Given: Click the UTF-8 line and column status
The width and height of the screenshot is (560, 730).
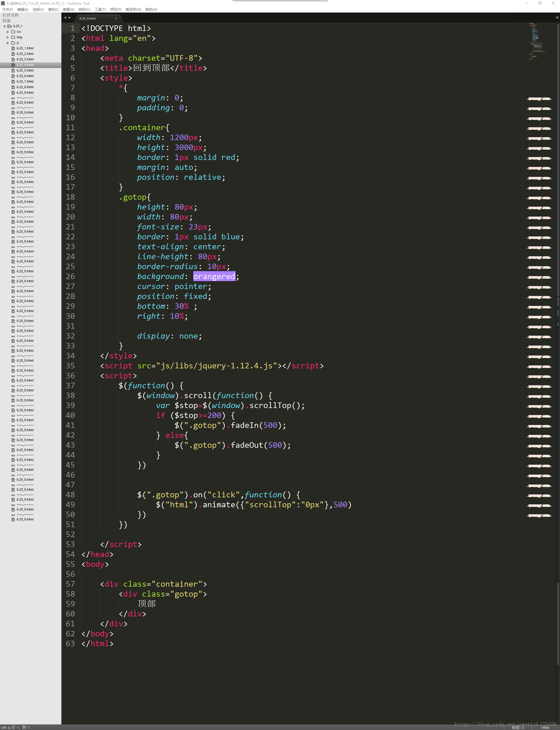Looking at the screenshot, I should point(15,728).
